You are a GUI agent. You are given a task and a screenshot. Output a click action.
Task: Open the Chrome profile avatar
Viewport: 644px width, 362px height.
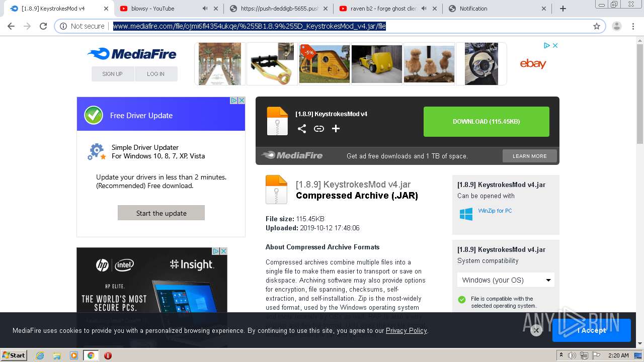click(x=617, y=26)
